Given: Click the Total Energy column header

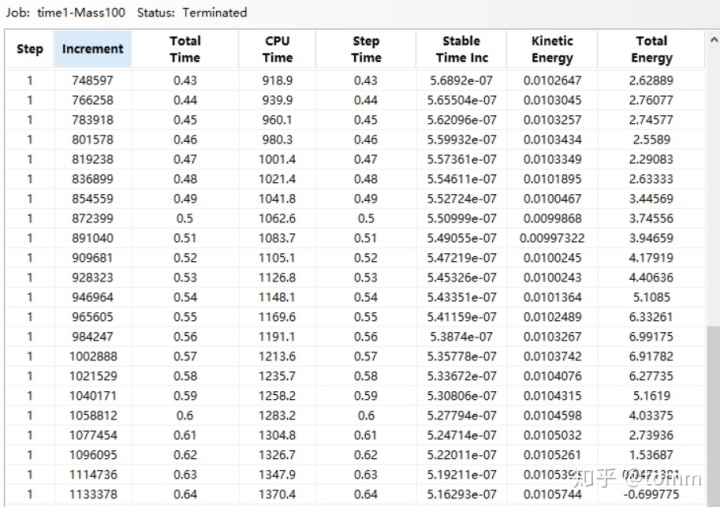Looking at the screenshot, I should pos(651,49).
